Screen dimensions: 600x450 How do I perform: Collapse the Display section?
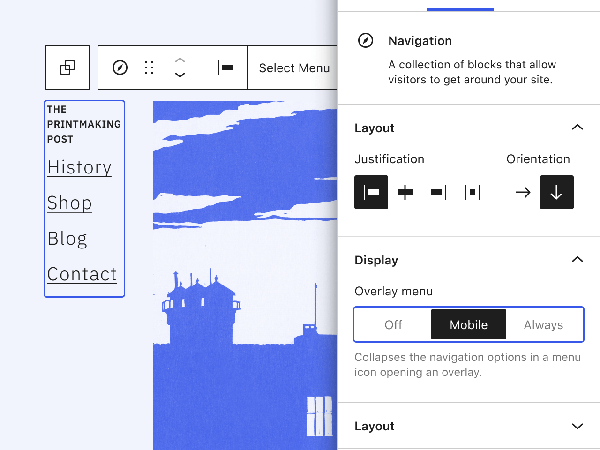coord(576,260)
